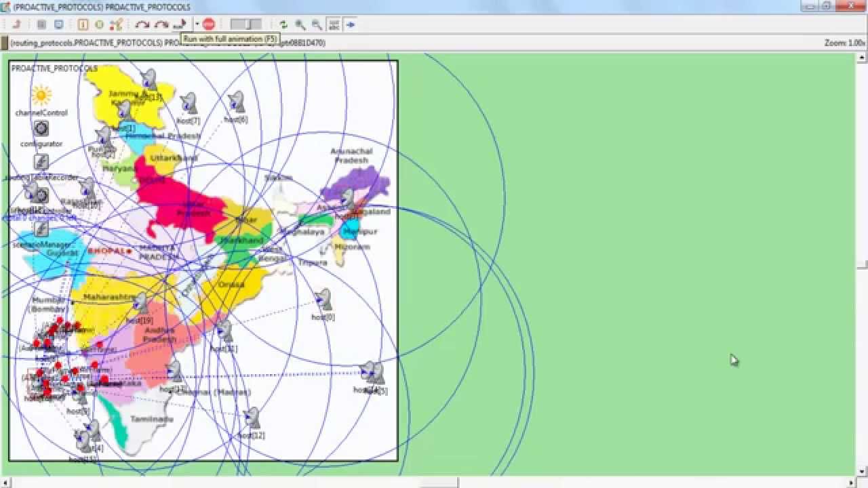Screen dimensions: 868x488
Task: Click the Step simulation arrow icon
Action: click(x=142, y=24)
